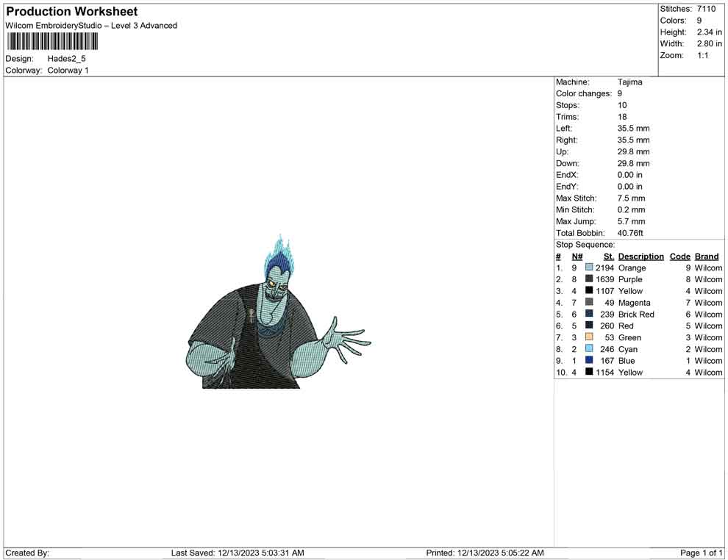The width and height of the screenshot is (728, 560).
Task: Click the Colorway 1 value
Action: [68, 71]
